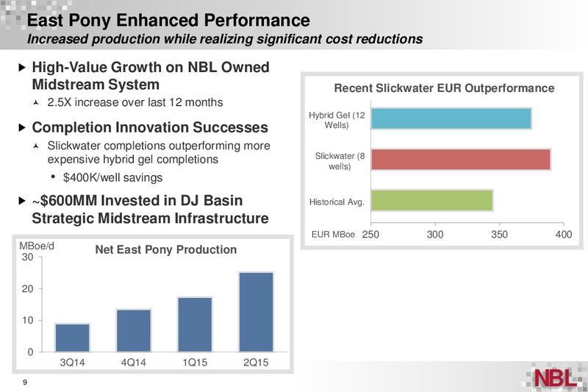
Task: Click the 400 value on the EUR axis
Action: click(564, 235)
